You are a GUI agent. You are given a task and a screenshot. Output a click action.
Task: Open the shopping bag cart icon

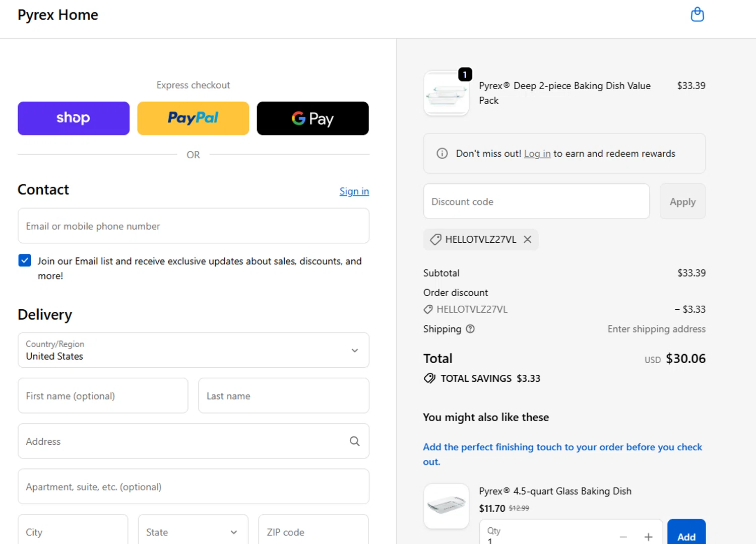click(x=697, y=15)
